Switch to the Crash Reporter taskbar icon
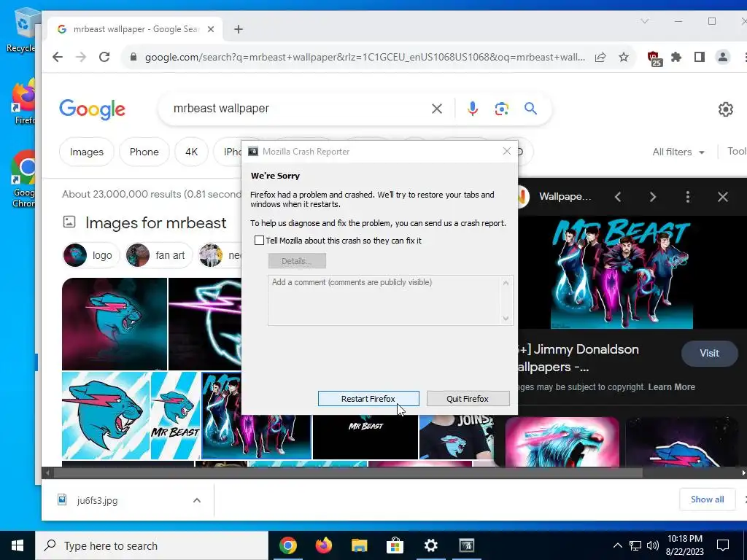Viewport: 747px width, 560px height. 466,545
